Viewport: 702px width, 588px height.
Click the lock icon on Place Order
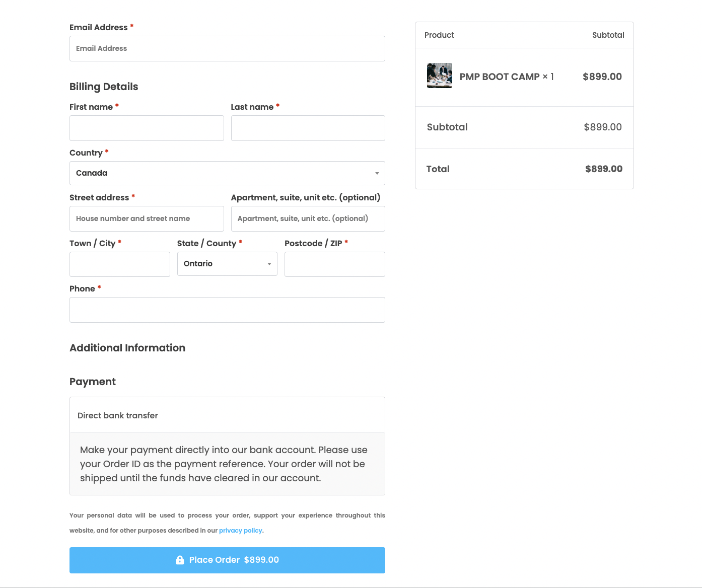(x=180, y=560)
